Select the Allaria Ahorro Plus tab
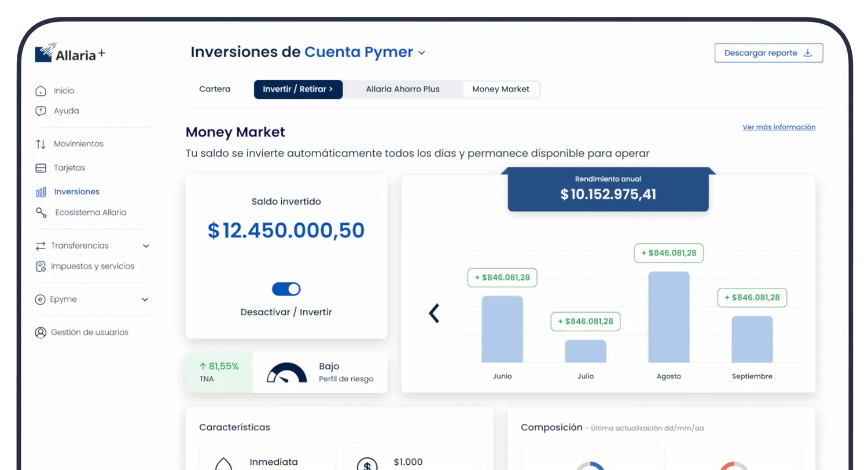 [402, 89]
